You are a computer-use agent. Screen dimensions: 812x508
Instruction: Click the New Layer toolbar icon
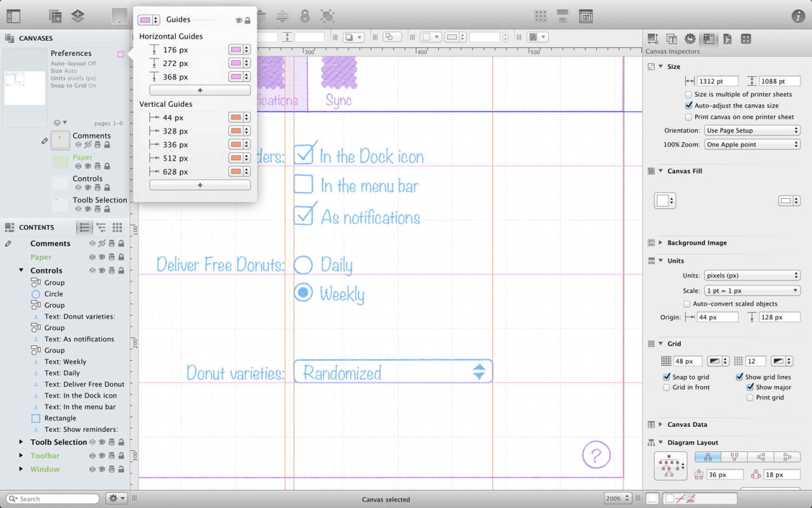coord(78,17)
